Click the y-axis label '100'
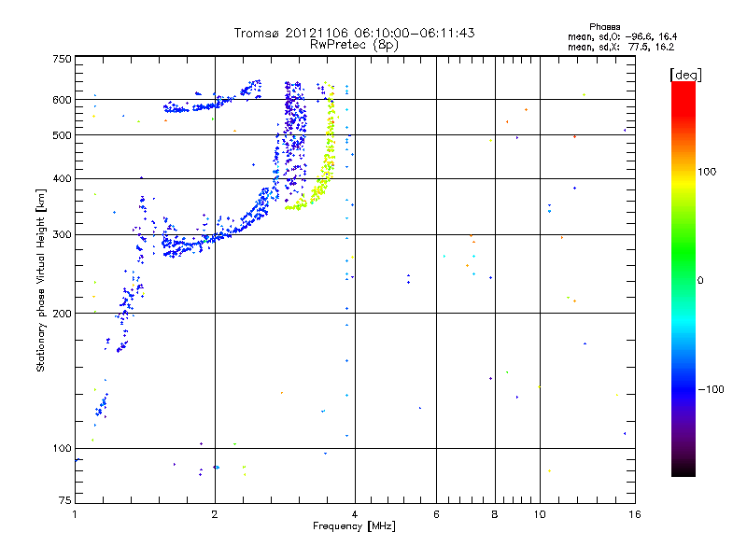This screenshot has width=747, height=560. coord(62,448)
